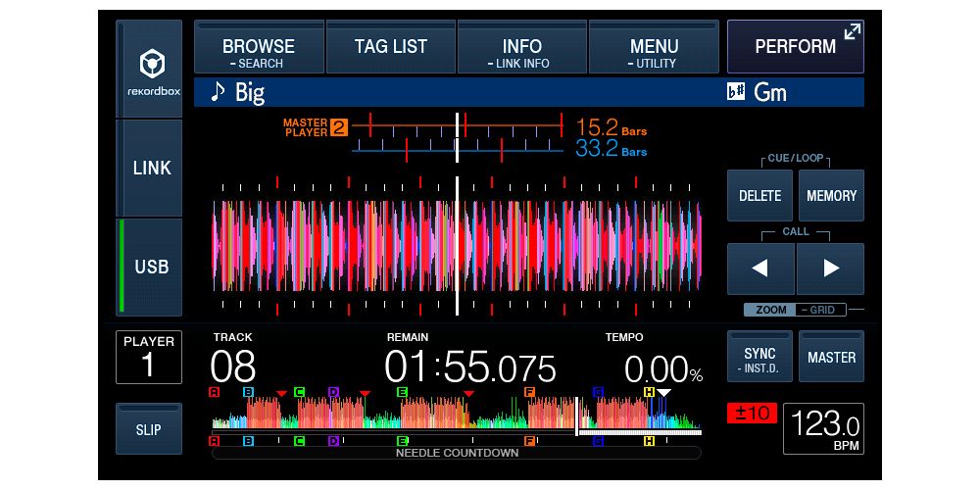Click the tempo value 0.00%
Image resolution: width=980 pixels, height=490 pixels.
[x=663, y=369]
